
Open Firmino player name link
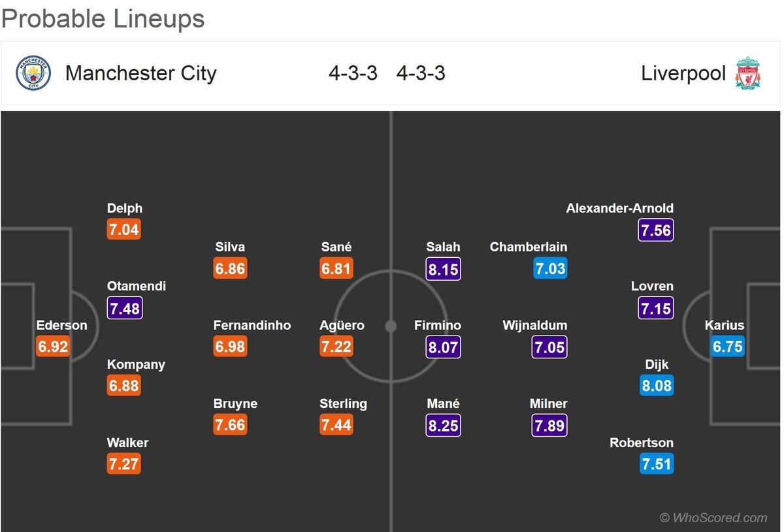[438, 325]
